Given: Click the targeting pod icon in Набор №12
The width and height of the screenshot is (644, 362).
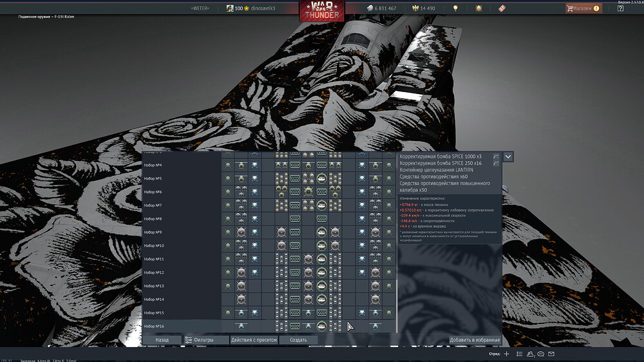Looking at the screenshot, I should point(321,272).
